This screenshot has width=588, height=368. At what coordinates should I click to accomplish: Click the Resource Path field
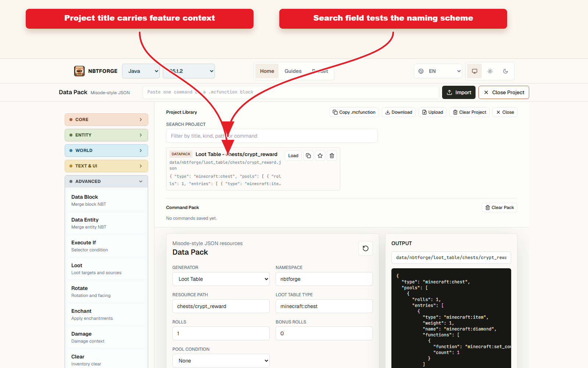[221, 306]
